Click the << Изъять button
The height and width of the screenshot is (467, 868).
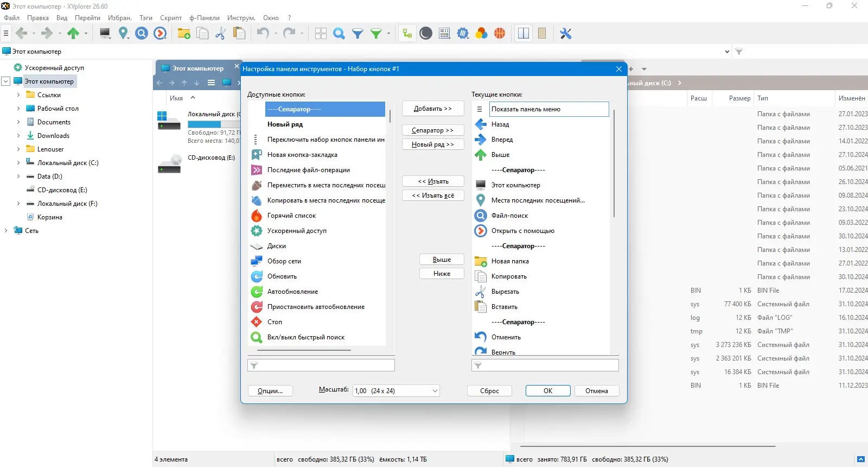(433, 181)
